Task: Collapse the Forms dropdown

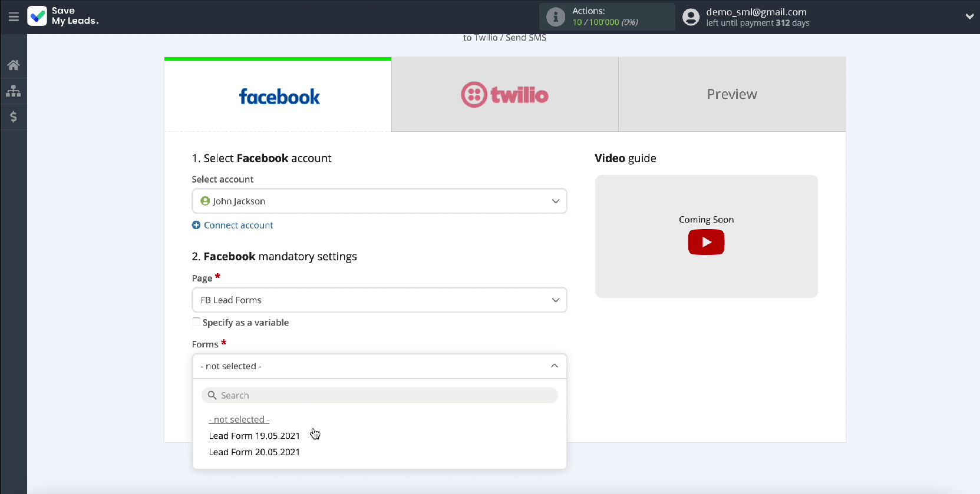Action: tap(380, 366)
